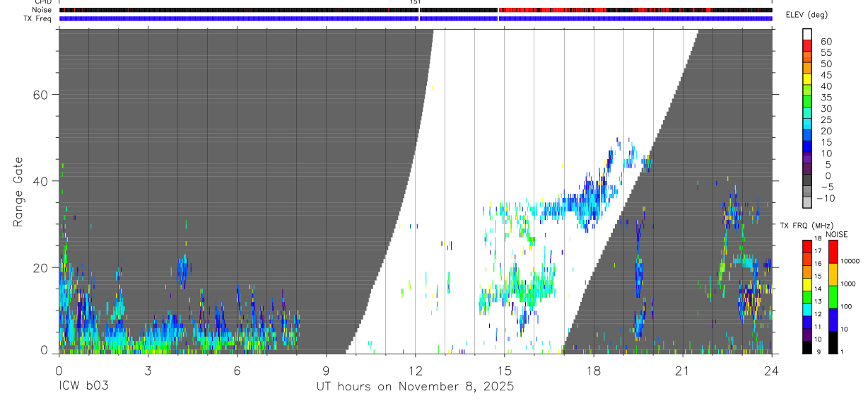Select the '6' tick label on UT hours axis
The width and height of the screenshot is (868, 401).
click(x=237, y=371)
